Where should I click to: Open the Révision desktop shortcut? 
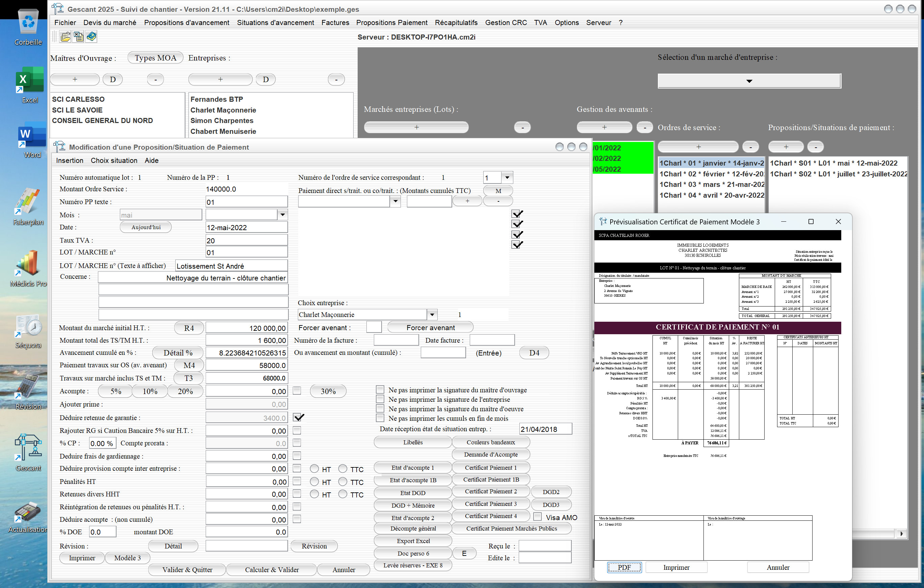pyautogui.click(x=28, y=392)
